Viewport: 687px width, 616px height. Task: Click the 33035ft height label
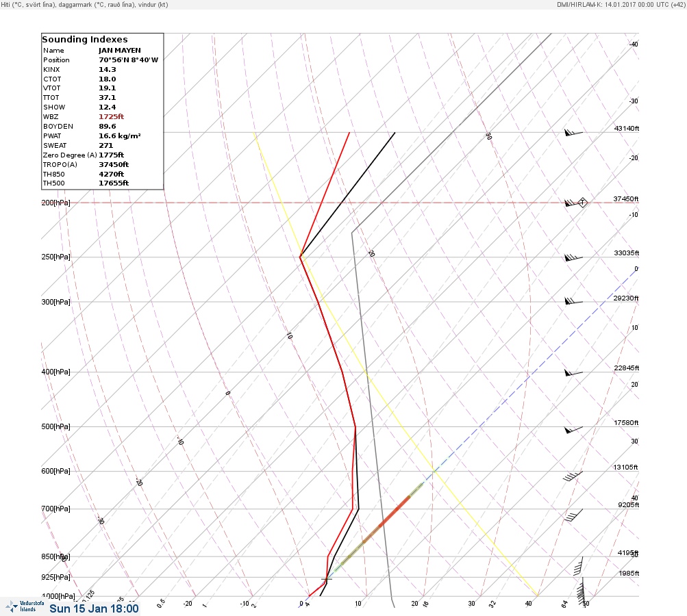(627, 253)
